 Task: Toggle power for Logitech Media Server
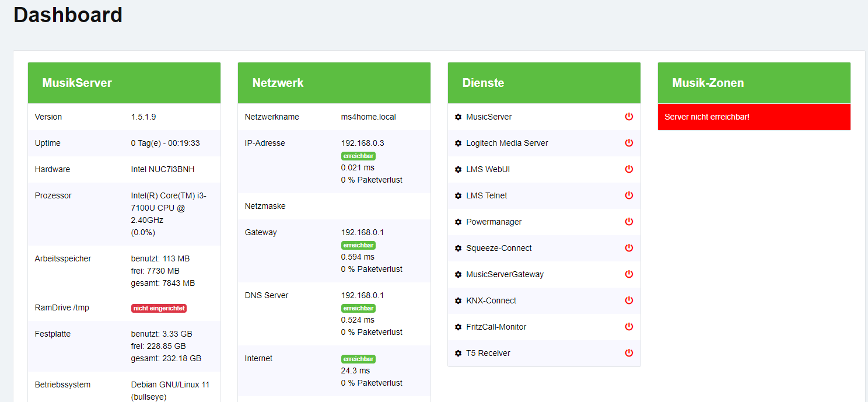629,143
